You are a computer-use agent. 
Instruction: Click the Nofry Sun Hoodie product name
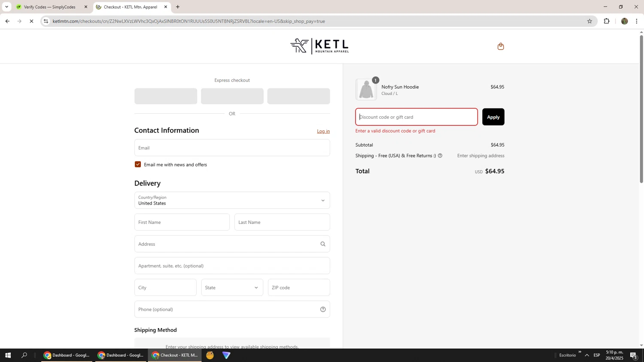click(x=400, y=87)
